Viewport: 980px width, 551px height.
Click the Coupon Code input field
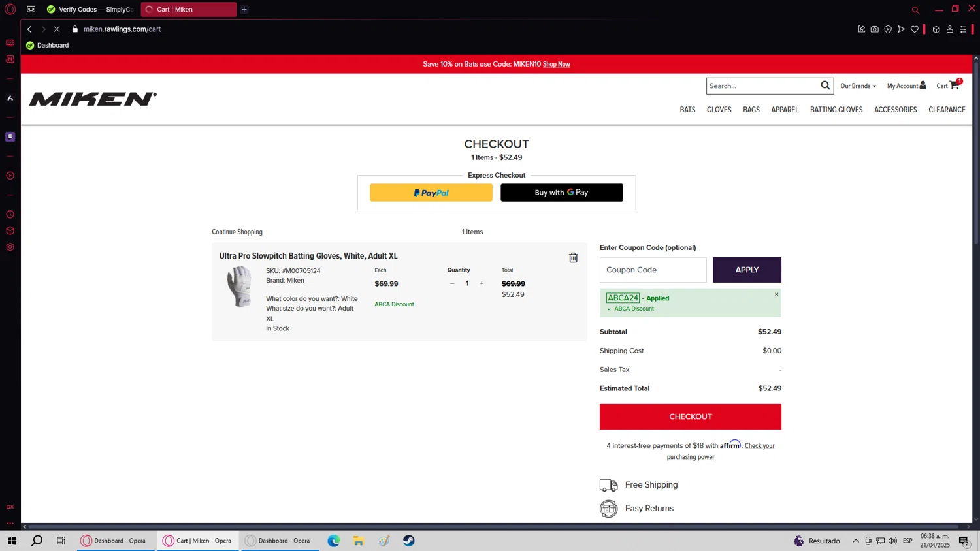(x=653, y=270)
